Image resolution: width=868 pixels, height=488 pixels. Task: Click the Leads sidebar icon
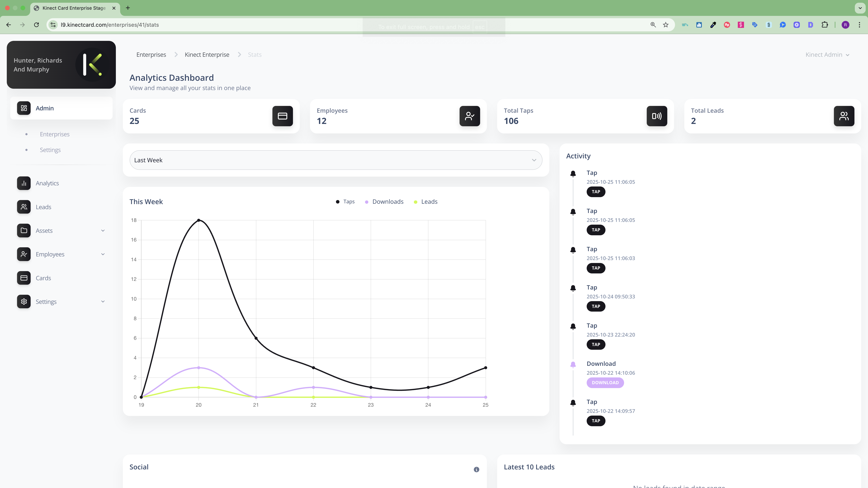tap(24, 207)
